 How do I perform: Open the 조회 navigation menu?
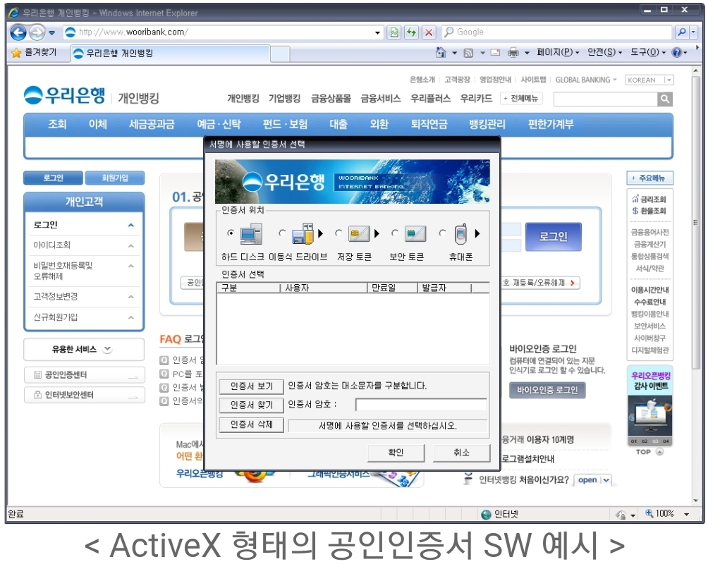point(57,124)
